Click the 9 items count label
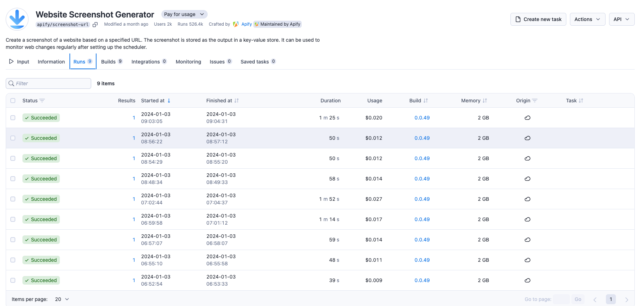 click(x=106, y=83)
